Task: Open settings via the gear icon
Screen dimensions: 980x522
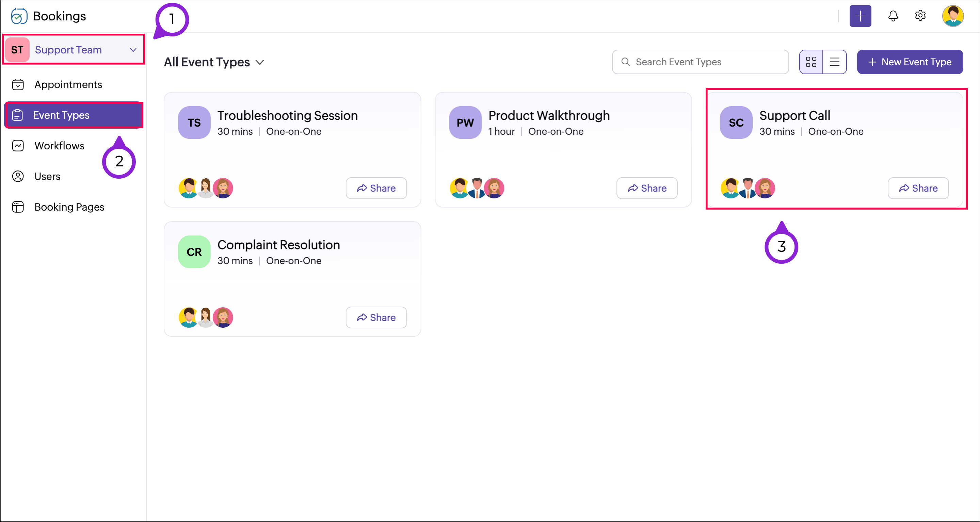Action: coord(920,16)
